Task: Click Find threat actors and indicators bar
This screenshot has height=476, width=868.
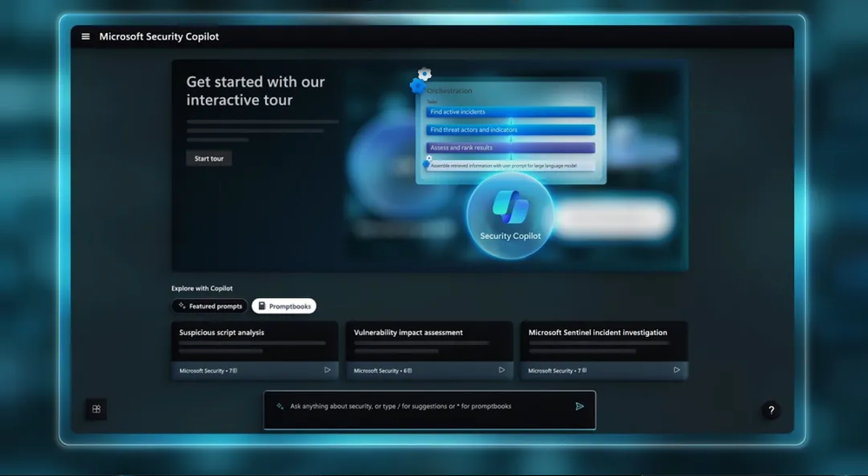Action: pos(510,129)
